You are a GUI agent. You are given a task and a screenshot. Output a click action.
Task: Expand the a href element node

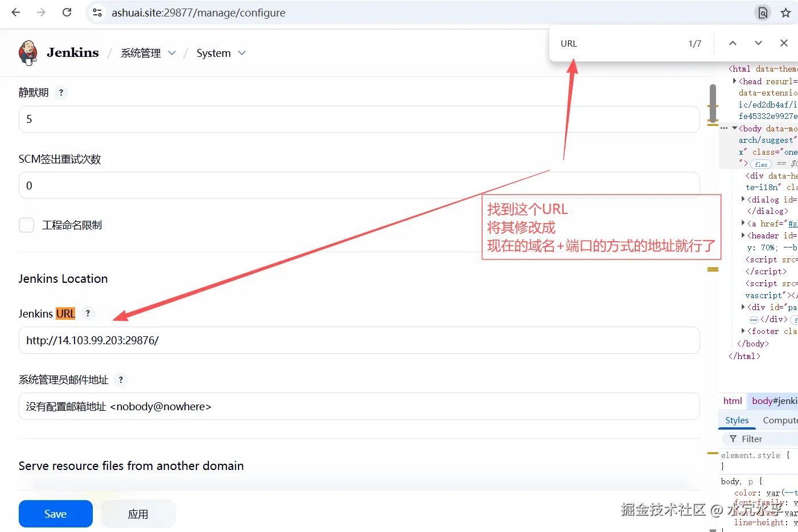tap(743, 223)
